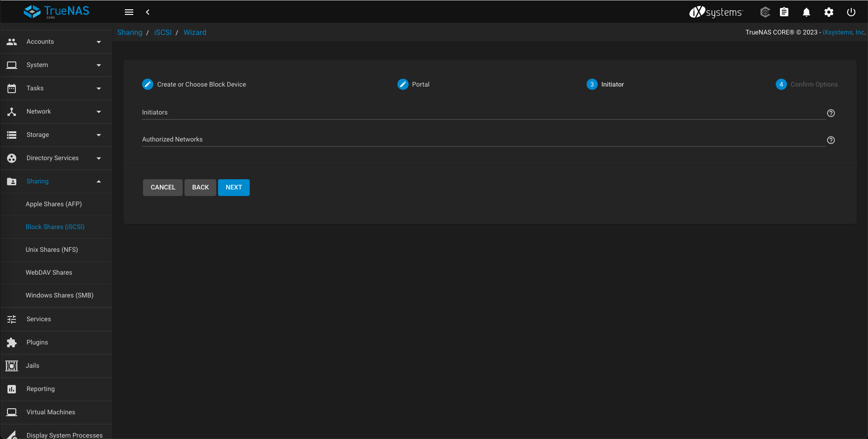Collapse the Sharing menu section
The height and width of the screenshot is (439, 868).
tap(56, 182)
